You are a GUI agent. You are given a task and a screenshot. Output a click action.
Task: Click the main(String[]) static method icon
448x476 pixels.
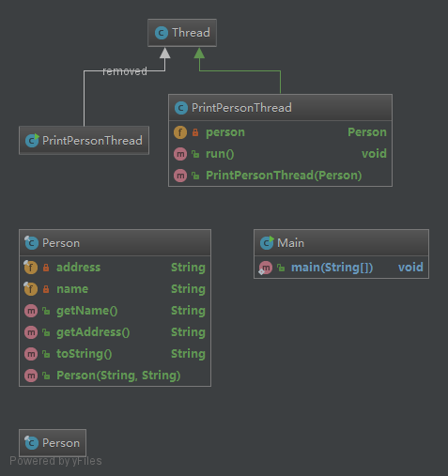point(266,268)
